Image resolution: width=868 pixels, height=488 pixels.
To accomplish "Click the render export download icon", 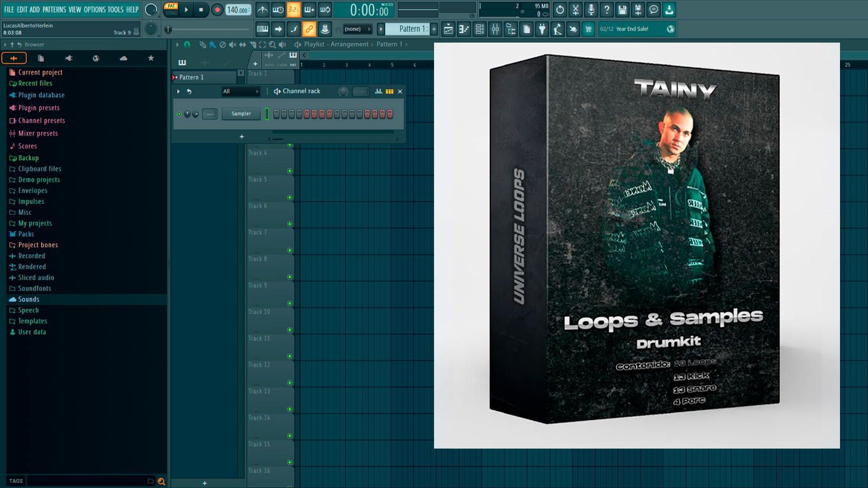I will 669,10.
